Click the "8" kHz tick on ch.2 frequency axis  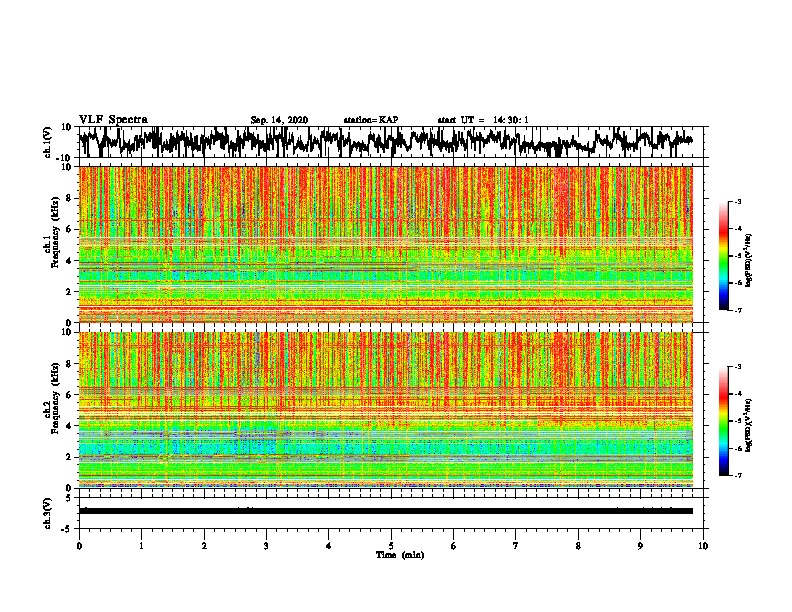coord(70,364)
